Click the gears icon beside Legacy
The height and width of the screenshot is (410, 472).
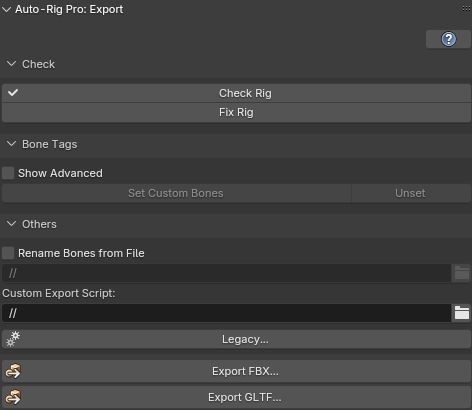tap(13, 339)
